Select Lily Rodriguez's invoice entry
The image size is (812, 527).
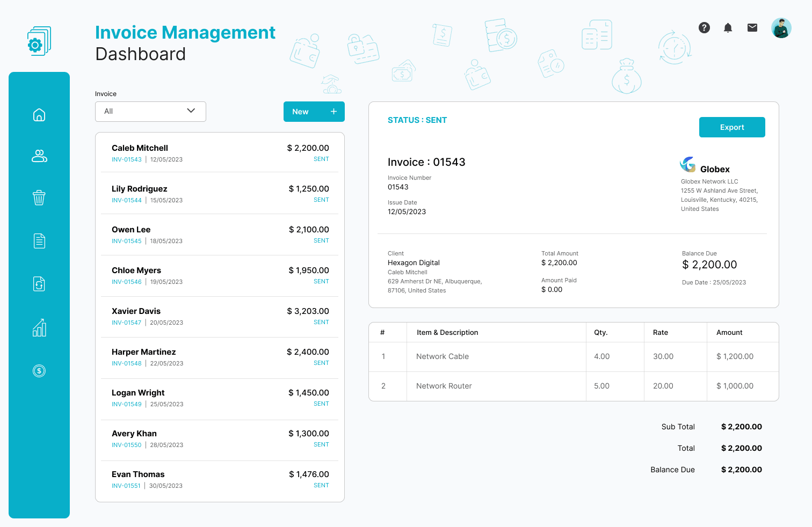pos(219,193)
